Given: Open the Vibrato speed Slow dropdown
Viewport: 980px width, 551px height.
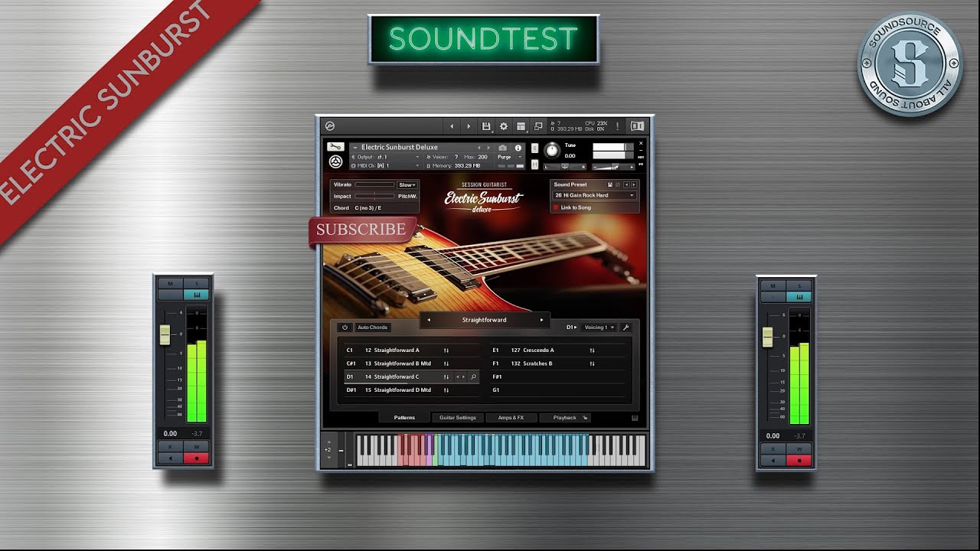Looking at the screenshot, I should coord(407,184).
